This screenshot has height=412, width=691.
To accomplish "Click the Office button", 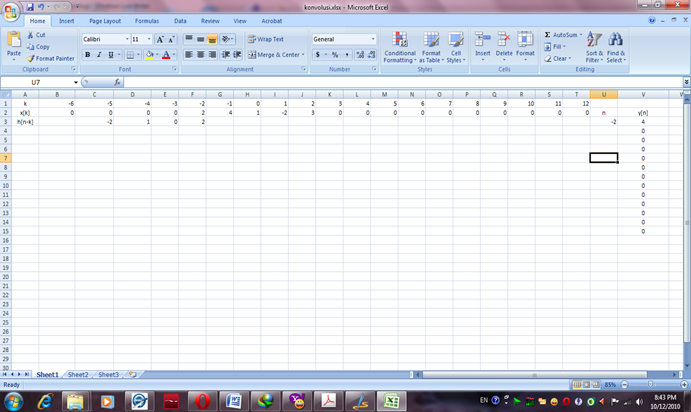I will point(11,11).
